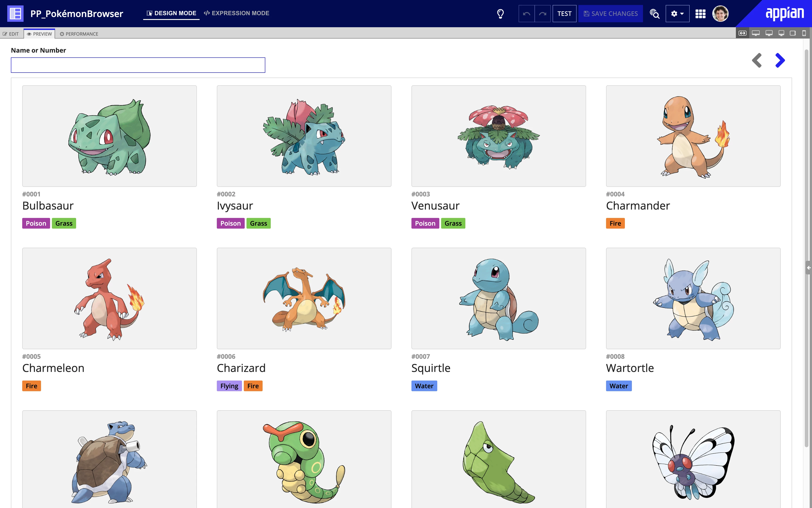Open the user profile avatar
The width and height of the screenshot is (812, 508).
pyautogui.click(x=720, y=14)
